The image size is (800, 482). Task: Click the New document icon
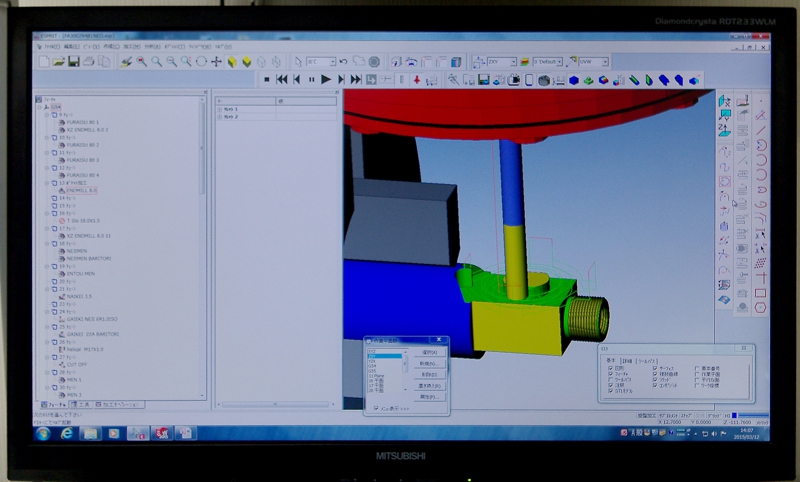tap(44, 62)
